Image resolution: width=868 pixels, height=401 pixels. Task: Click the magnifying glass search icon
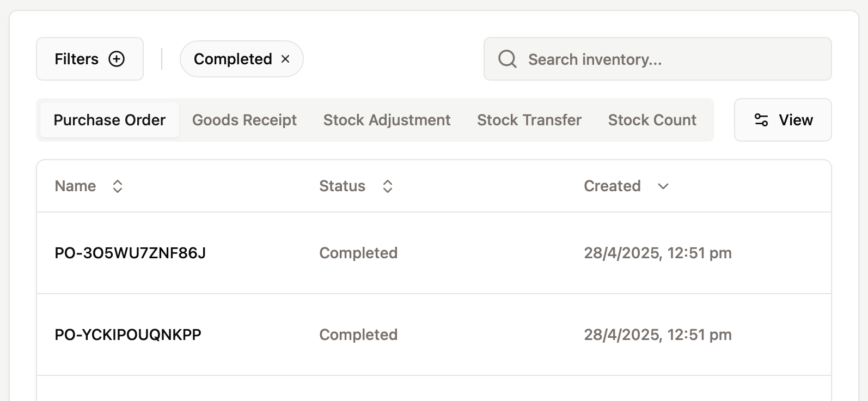point(507,59)
